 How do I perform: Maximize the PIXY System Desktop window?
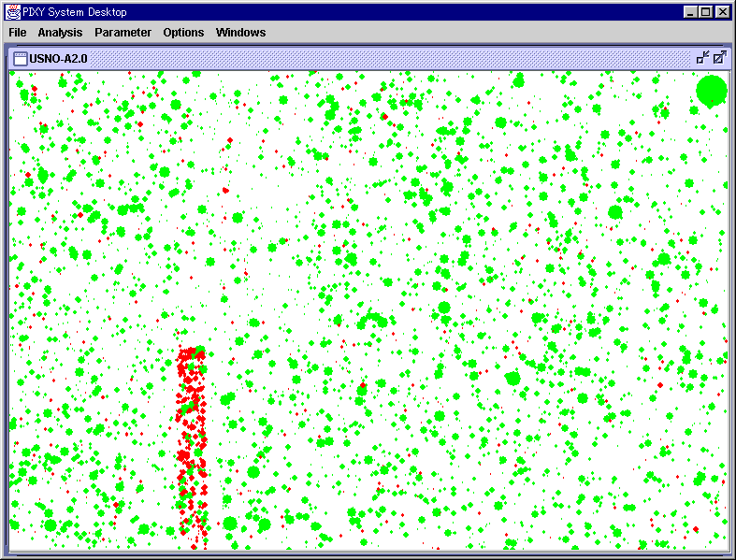click(705, 12)
